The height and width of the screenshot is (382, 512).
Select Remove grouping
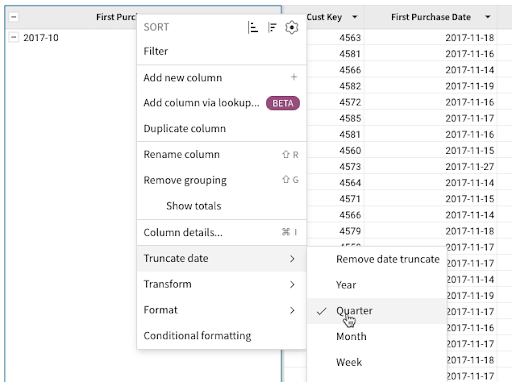pos(221,180)
